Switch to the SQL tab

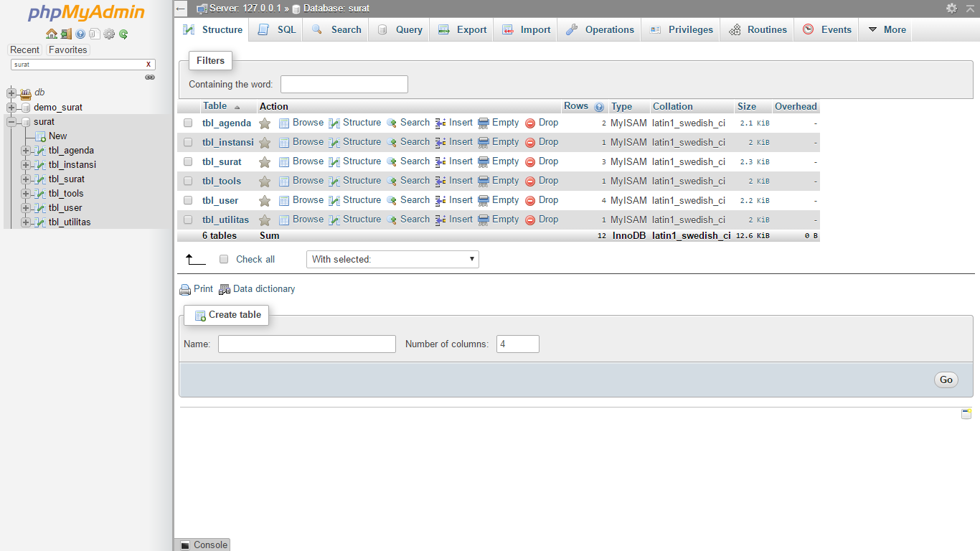point(277,30)
